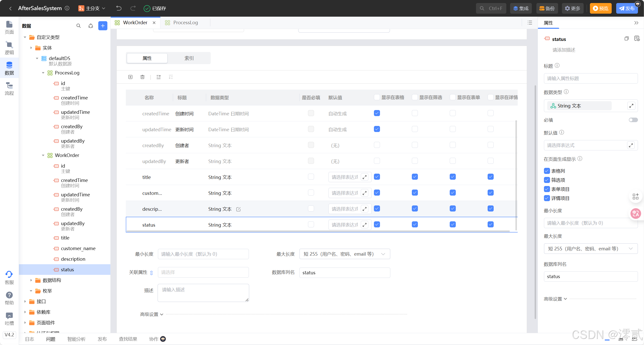Switch to the 索引 tab
Image resolution: width=644 pixels, height=345 pixels.
189,58
